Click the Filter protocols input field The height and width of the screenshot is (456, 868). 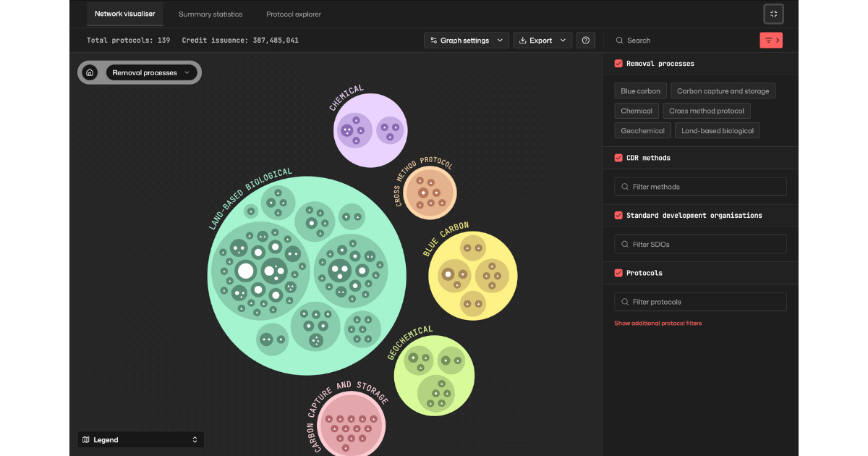click(700, 302)
